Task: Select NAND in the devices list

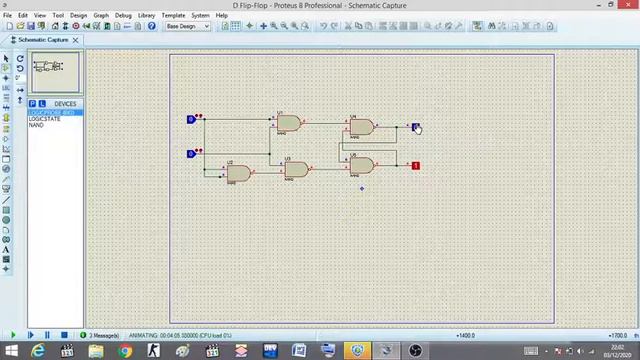Action: [x=36, y=125]
